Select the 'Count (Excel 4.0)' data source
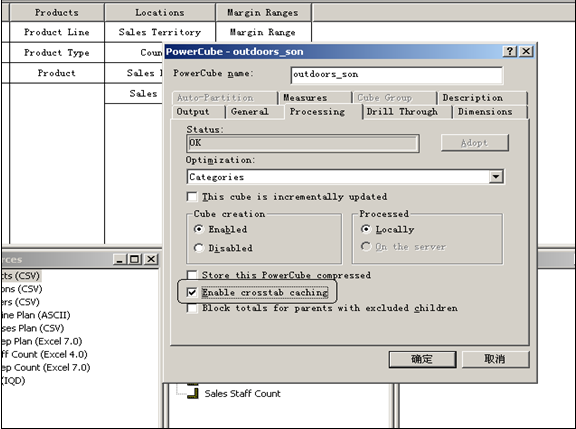576x429 pixels. tap(44, 354)
